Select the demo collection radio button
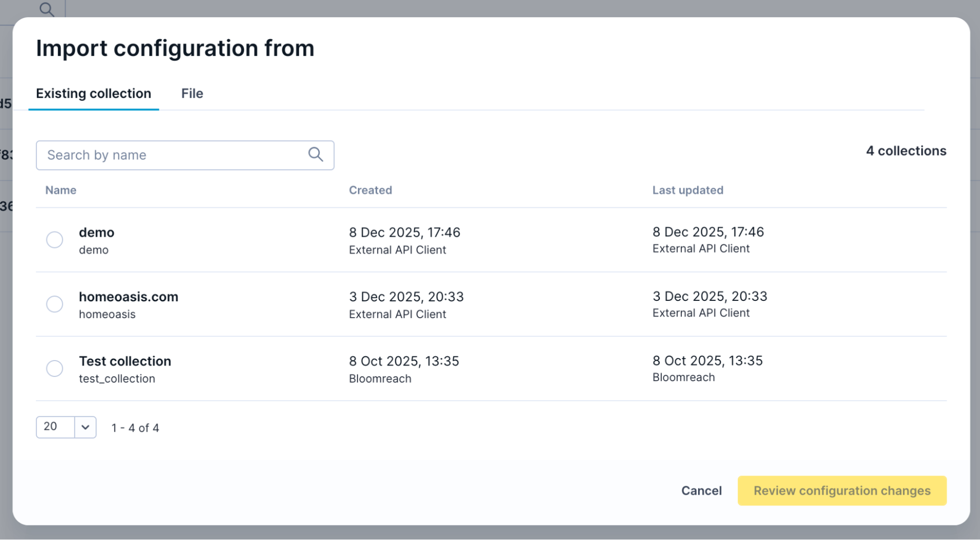The height and width of the screenshot is (540, 980). click(x=54, y=240)
